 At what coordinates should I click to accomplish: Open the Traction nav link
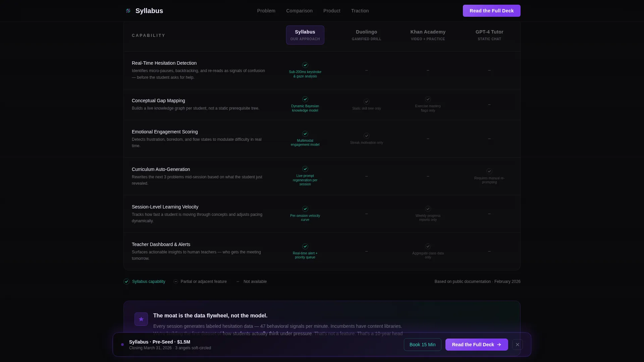(360, 11)
